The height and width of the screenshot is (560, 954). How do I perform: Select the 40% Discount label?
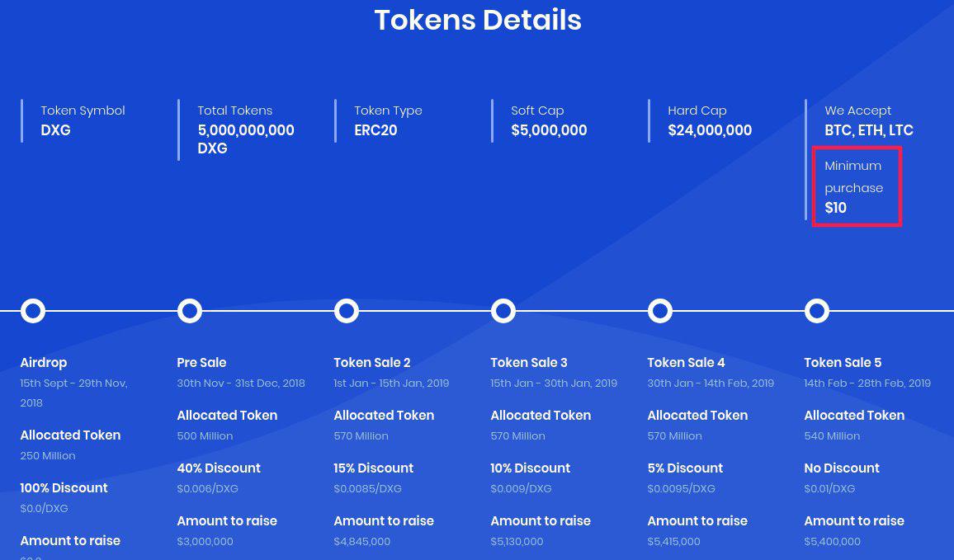coord(219,468)
